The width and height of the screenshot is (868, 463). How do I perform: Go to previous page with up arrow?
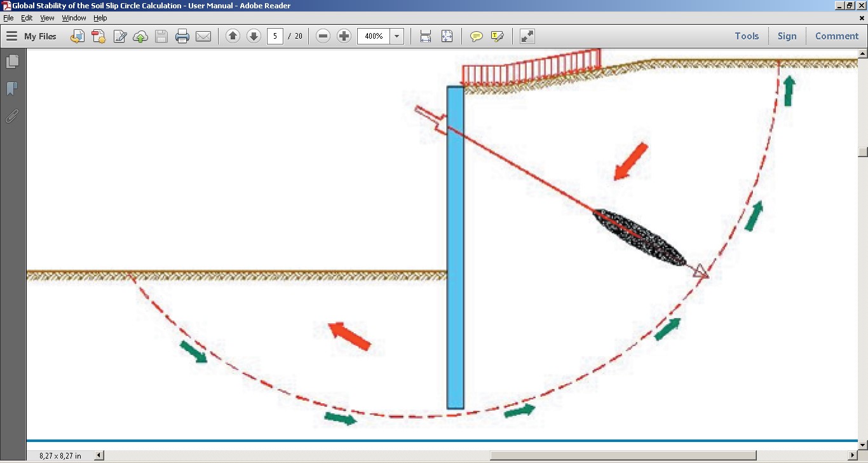pyautogui.click(x=233, y=36)
